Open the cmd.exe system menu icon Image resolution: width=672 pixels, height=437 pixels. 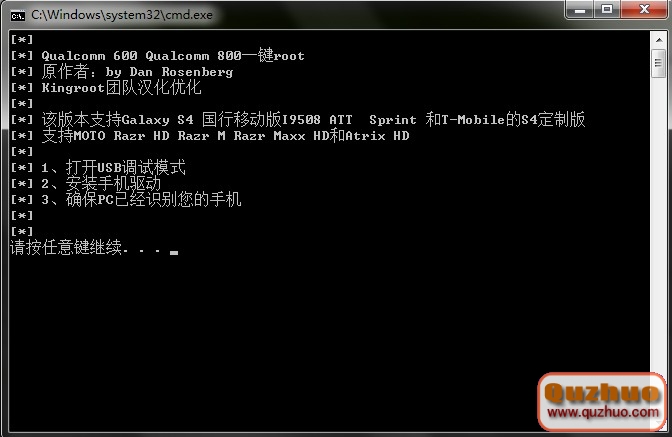point(18,16)
